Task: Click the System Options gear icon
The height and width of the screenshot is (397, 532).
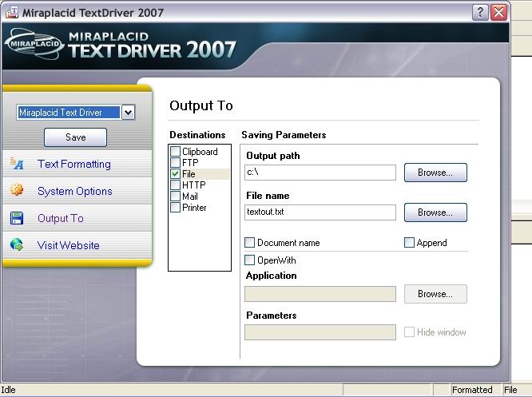Action: pyautogui.click(x=17, y=189)
